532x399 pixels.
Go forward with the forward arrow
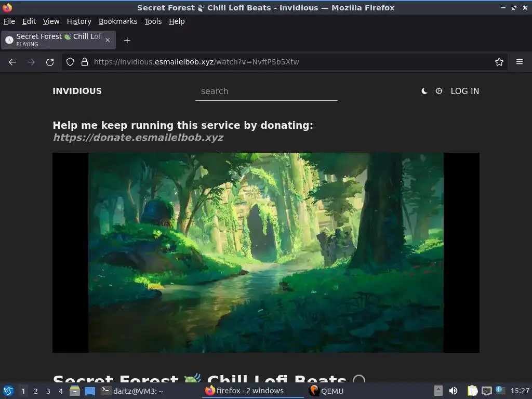tap(31, 62)
